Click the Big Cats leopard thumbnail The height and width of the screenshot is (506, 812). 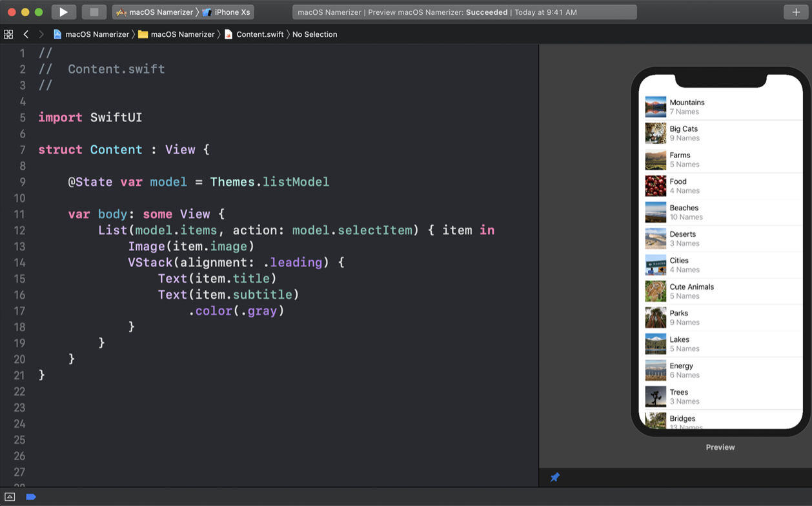click(x=656, y=134)
